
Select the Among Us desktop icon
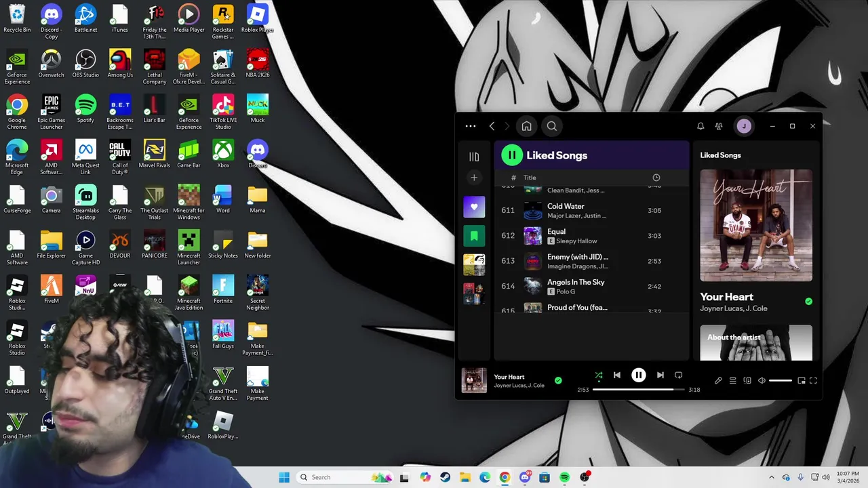click(120, 64)
